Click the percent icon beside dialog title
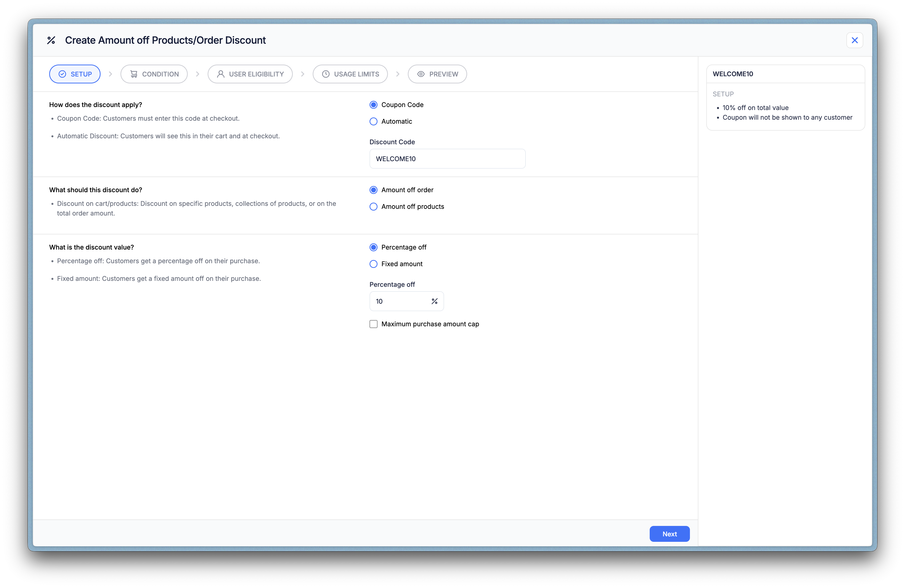This screenshot has width=905, height=588. (51, 40)
